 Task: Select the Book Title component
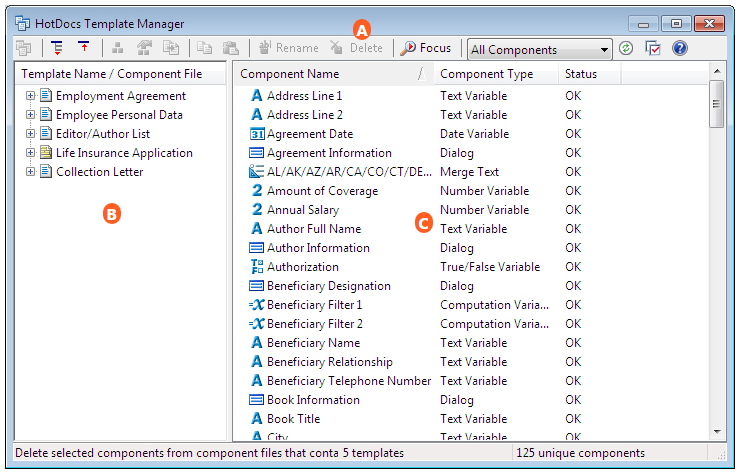click(293, 419)
